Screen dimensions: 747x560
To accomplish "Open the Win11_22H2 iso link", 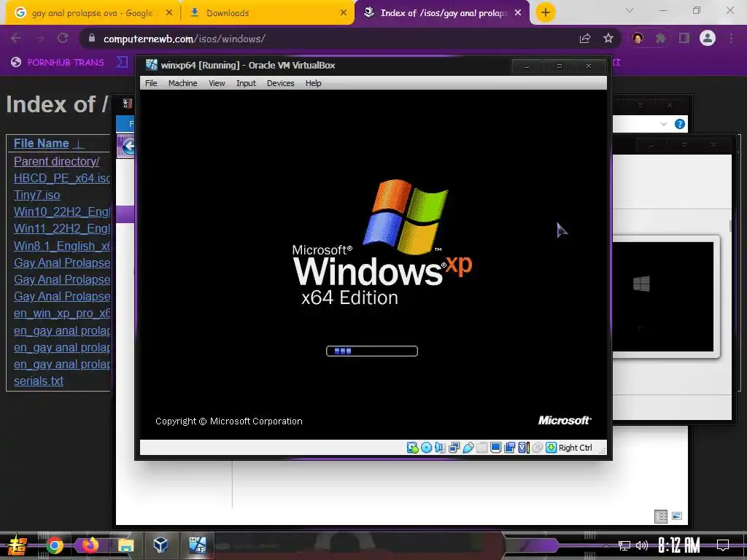I will point(61,229).
